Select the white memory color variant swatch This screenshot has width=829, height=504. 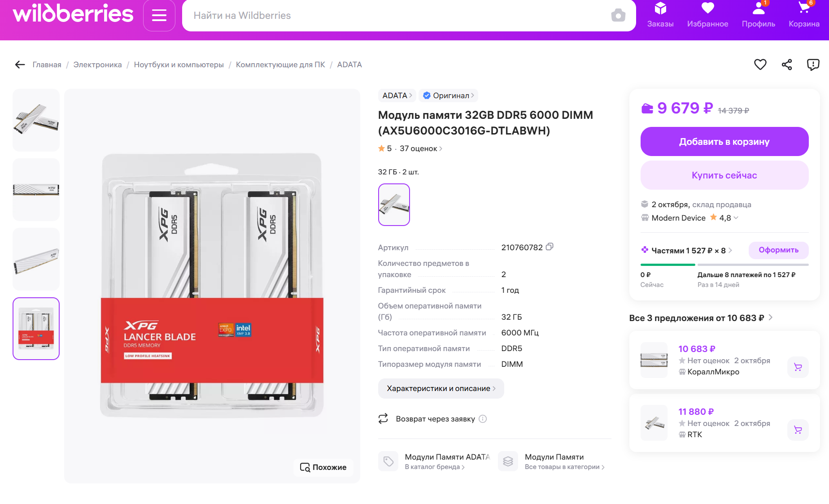(394, 204)
